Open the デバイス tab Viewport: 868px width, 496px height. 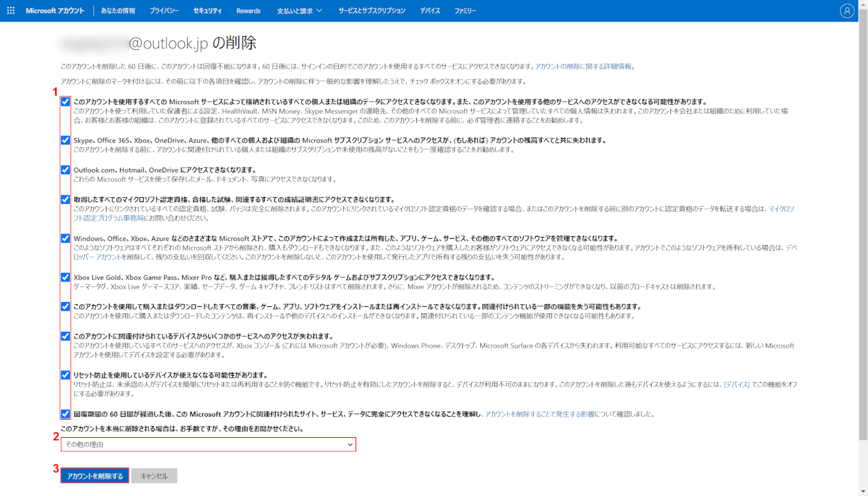click(x=430, y=11)
